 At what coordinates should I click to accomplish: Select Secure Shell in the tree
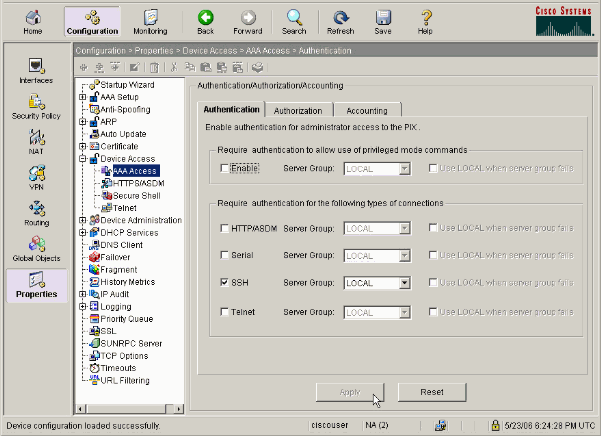pyautogui.click(x=136, y=195)
